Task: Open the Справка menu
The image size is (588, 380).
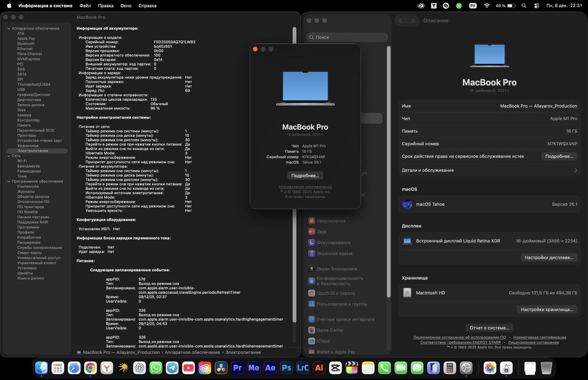Action: (x=148, y=6)
